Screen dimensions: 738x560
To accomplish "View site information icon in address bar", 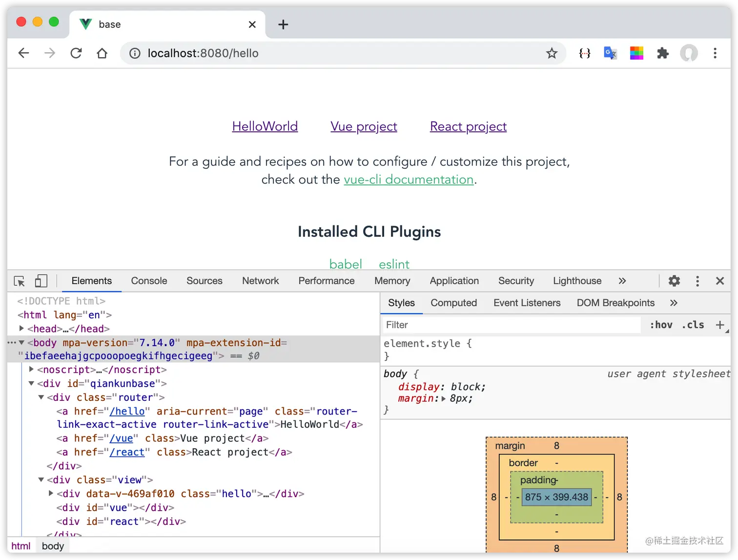I will point(135,53).
